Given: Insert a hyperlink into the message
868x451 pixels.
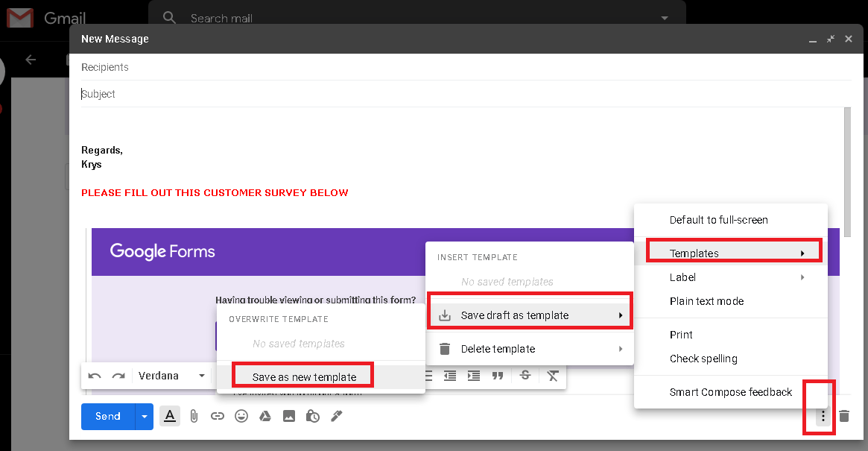Looking at the screenshot, I should pos(218,416).
